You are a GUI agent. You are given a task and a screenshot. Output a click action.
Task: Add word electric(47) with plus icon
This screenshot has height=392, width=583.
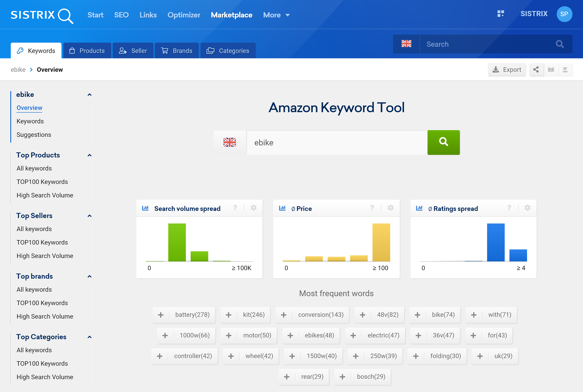click(353, 335)
